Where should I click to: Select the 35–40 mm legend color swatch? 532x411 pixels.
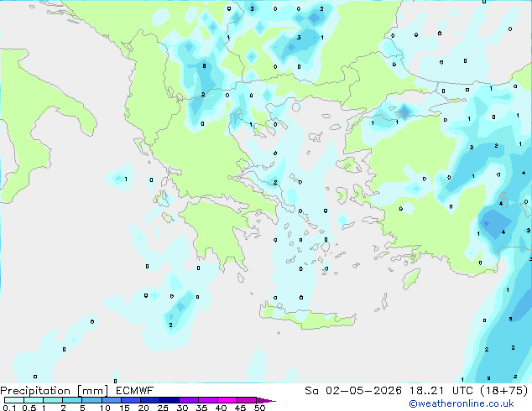point(207,400)
